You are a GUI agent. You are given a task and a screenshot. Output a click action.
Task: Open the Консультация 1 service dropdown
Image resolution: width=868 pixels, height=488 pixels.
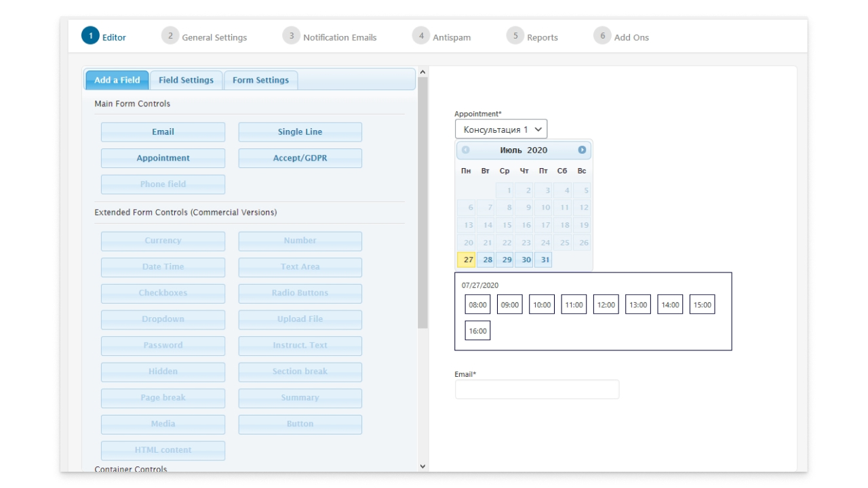pos(501,129)
